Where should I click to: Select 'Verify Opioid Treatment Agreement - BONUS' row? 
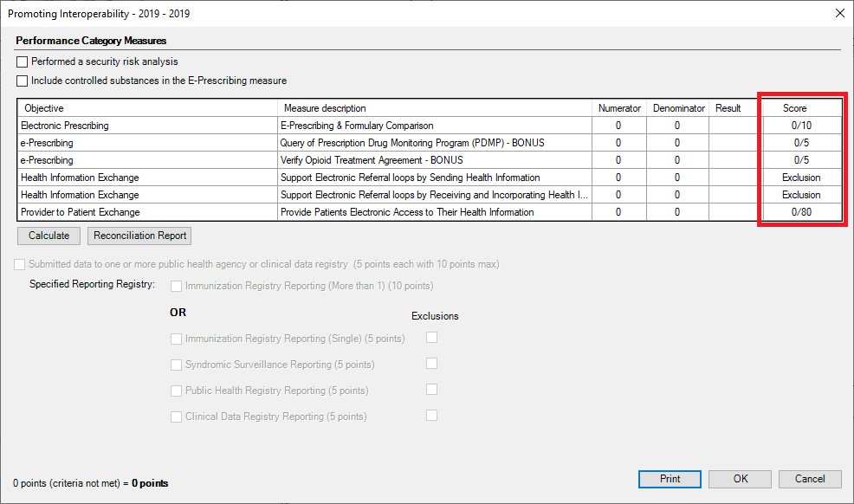tap(435, 160)
